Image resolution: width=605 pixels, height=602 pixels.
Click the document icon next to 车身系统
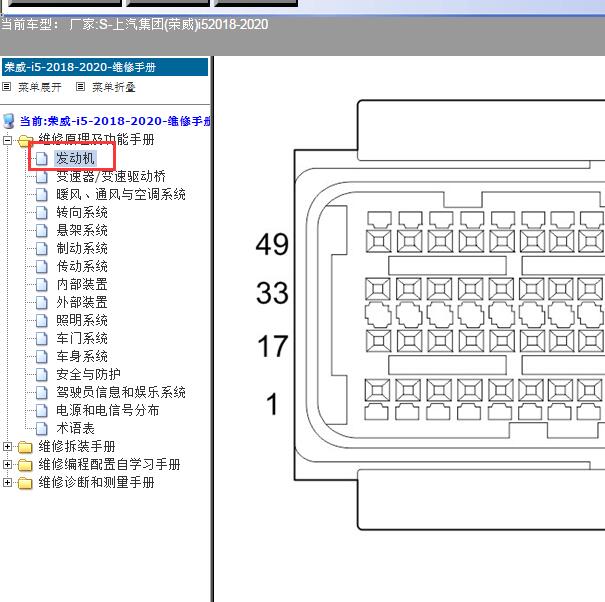42,357
